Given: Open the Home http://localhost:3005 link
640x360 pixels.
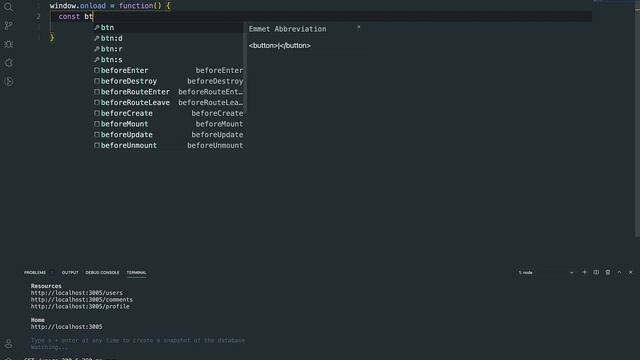Looking at the screenshot, I should coord(67,327).
